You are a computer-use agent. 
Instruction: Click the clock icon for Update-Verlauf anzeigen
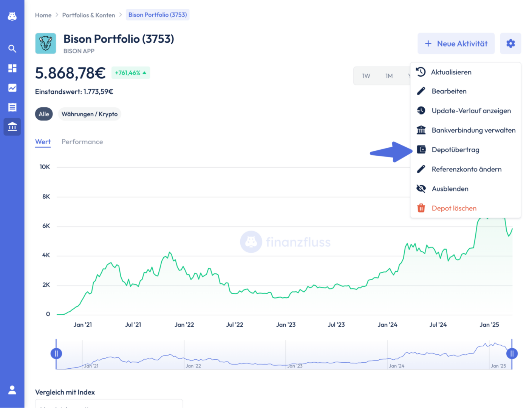[x=421, y=111]
